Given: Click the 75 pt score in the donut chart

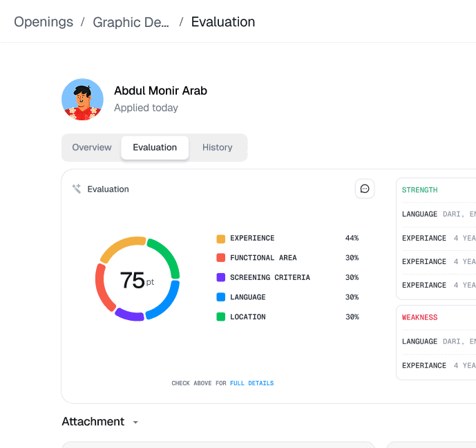Looking at the screenshot, I should [x=137, y=280].
